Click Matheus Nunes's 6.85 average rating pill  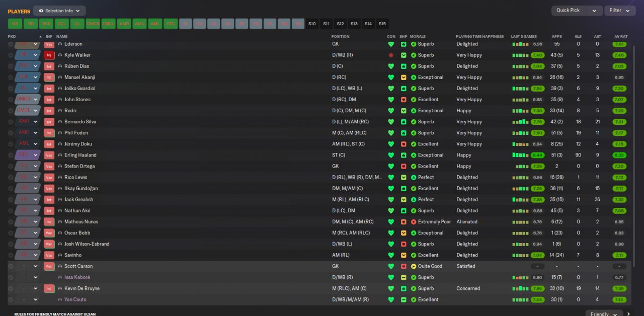coord(619,222)
